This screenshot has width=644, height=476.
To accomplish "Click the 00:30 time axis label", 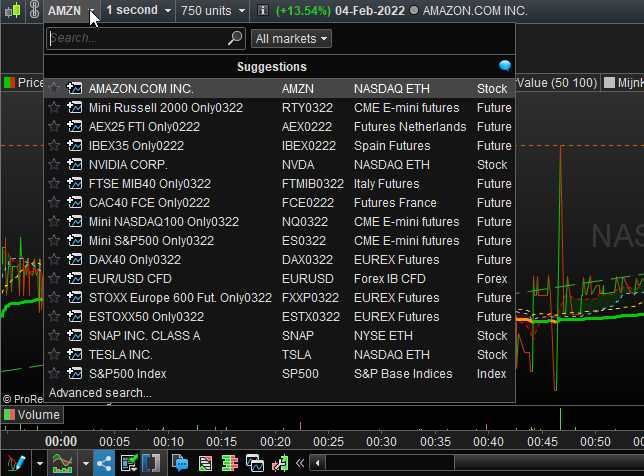I will pos(381,442).
